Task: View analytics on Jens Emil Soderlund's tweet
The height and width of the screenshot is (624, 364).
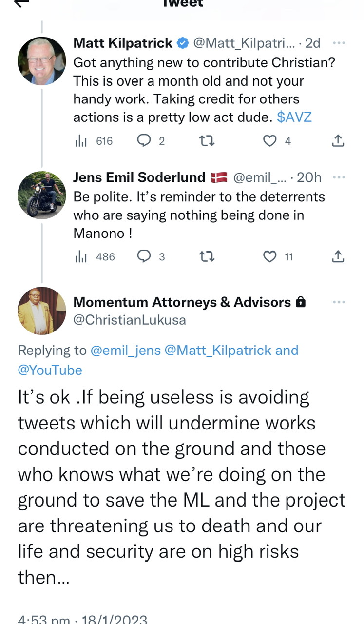Action: pyautogui.click(x=80, y=256)
